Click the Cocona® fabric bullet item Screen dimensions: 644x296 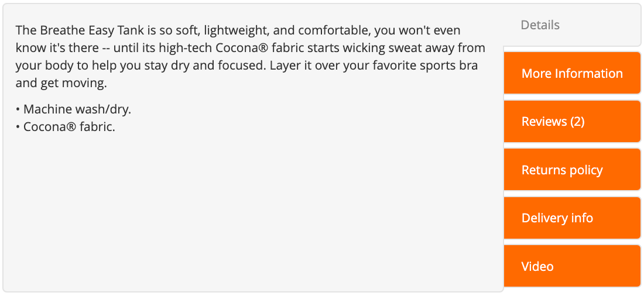66,128
